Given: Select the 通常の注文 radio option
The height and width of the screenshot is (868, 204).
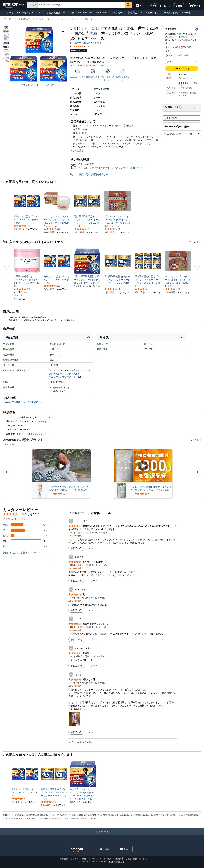Looking at the screenshot, I should pyautogui.click(x=197, y=29).
